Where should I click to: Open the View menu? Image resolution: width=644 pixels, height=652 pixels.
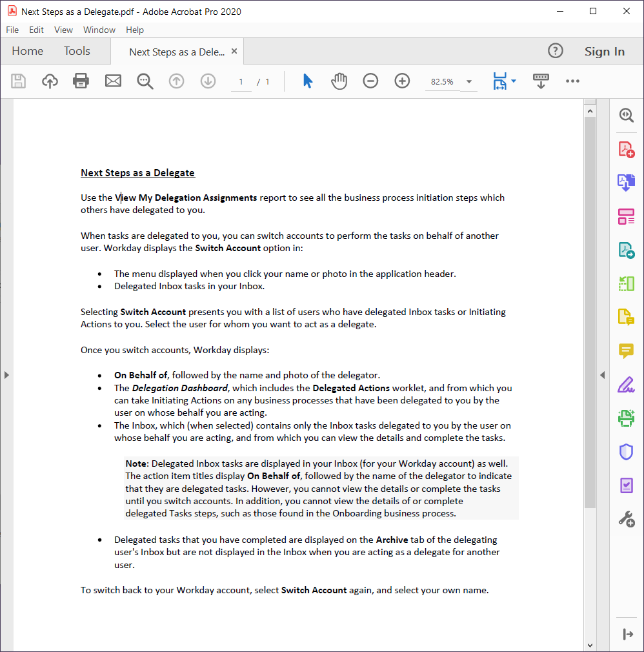click(x=63, y=30)
